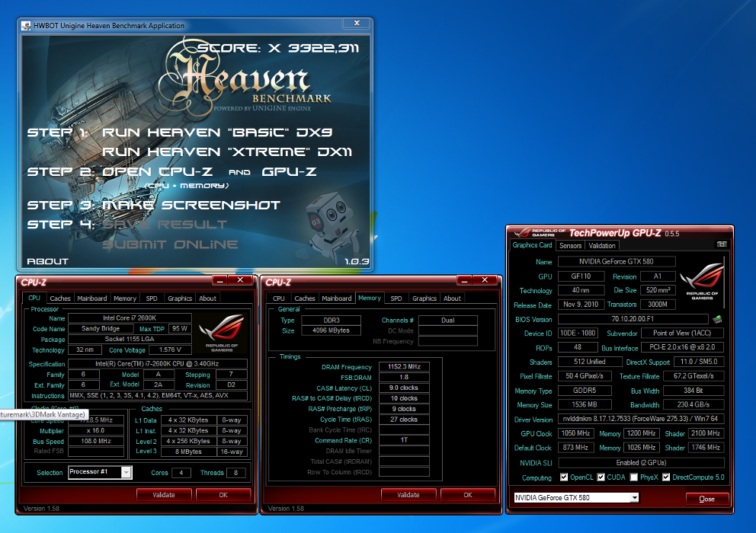756x533 pixels.
Task: Toggle the OpenCL checkbox in GPU-Z
Action: [564, 477]
